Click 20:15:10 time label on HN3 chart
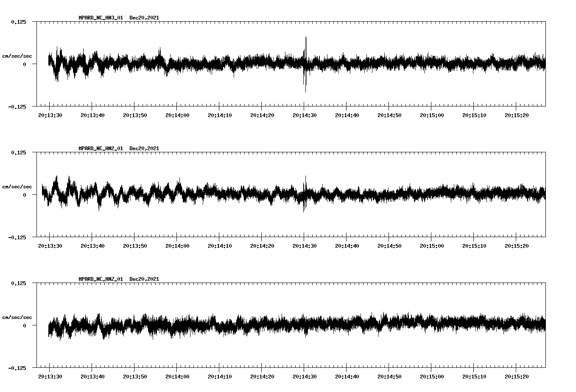This screenshot has width=576, height=392. (474, 115)
